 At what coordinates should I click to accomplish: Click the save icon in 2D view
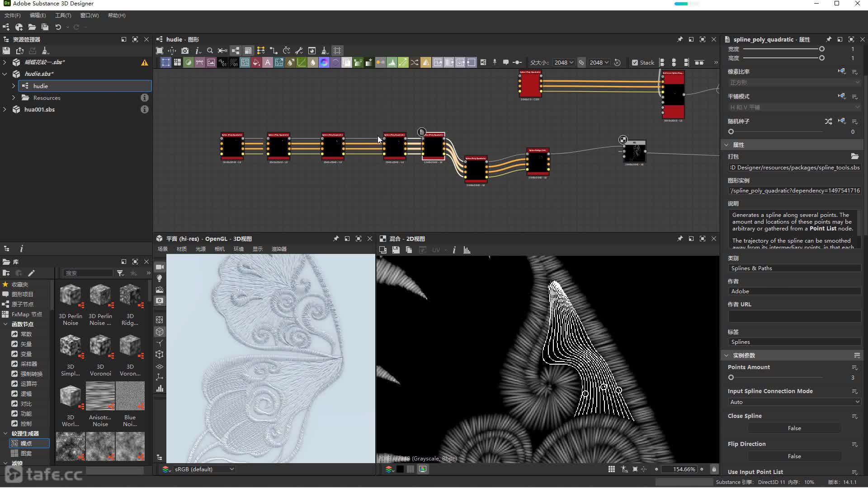[396, 250]
